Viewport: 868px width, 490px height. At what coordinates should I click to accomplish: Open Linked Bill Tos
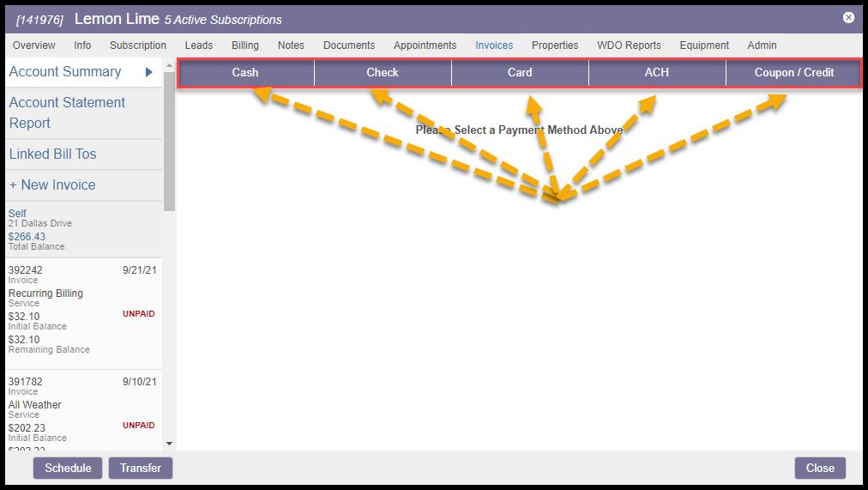[52, 154]
